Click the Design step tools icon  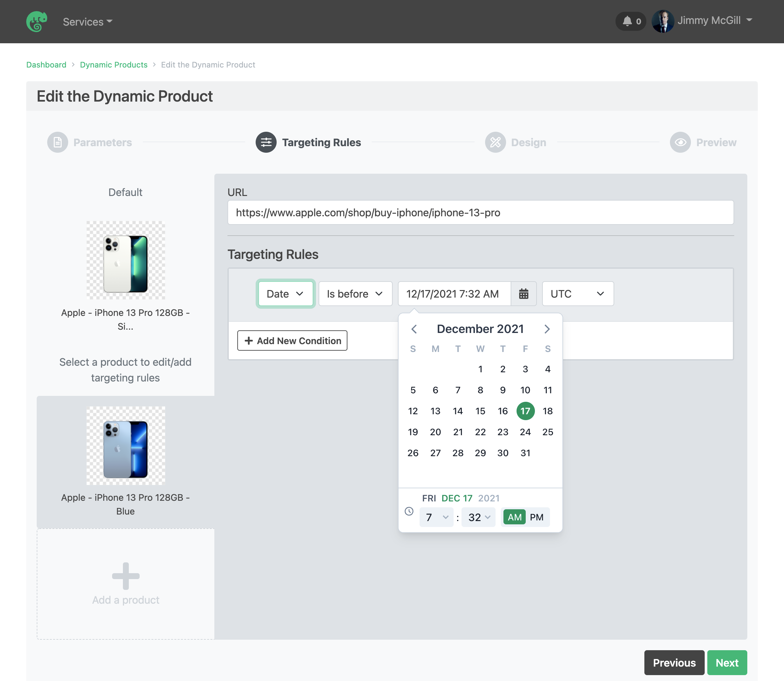(x=495, y=143)
